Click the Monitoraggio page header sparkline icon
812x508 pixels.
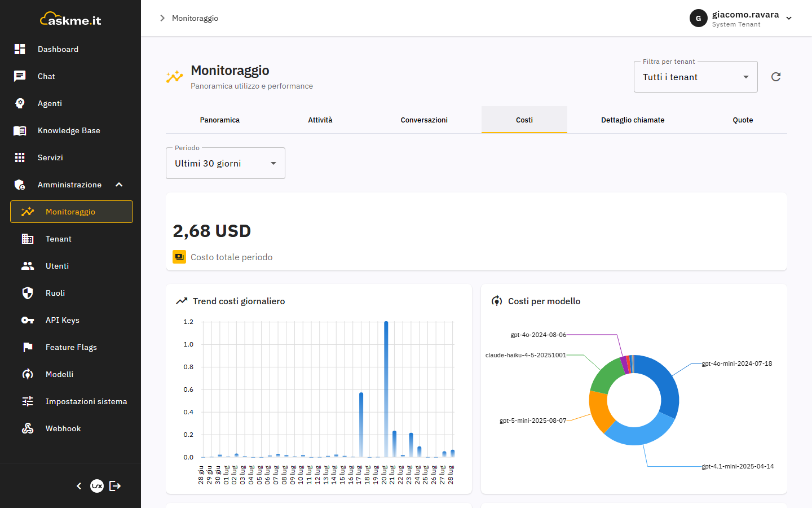click(x=175, y=77)
